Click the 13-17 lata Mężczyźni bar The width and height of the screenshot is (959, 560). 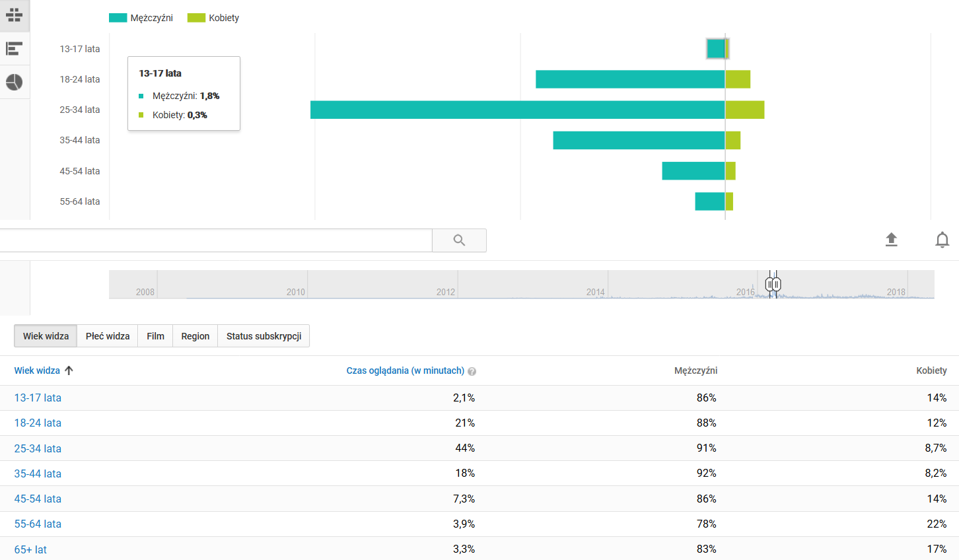point(716,49)
